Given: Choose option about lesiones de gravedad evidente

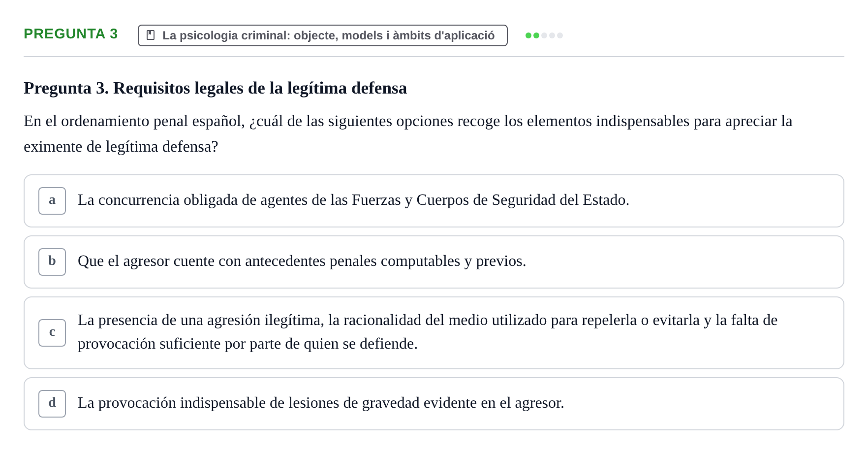Looking at the screenshot, I should point(434,404).
